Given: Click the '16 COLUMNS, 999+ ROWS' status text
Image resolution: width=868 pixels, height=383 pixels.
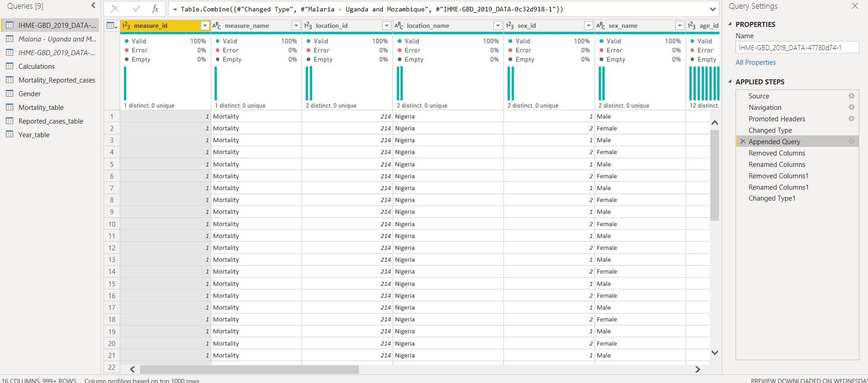Looking at the screenshot, I should (x=39, y=380).
